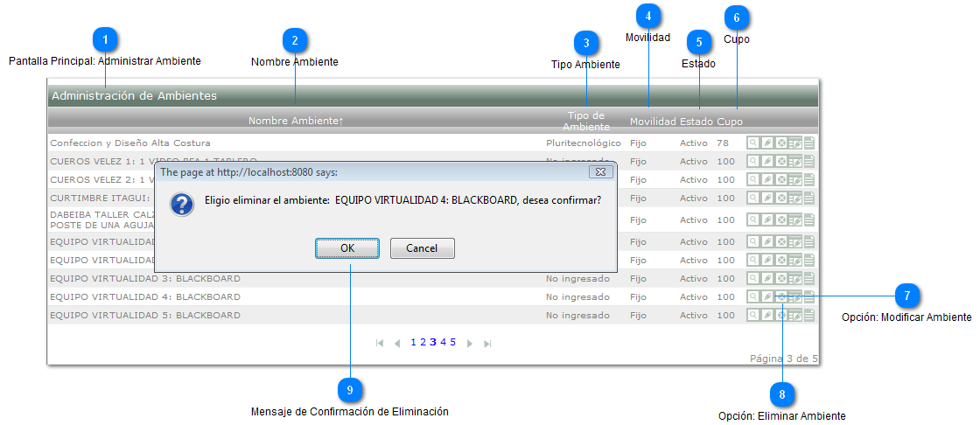Confirm deletion with the OK button
The image size is (980, 425).
pos(347,248)
